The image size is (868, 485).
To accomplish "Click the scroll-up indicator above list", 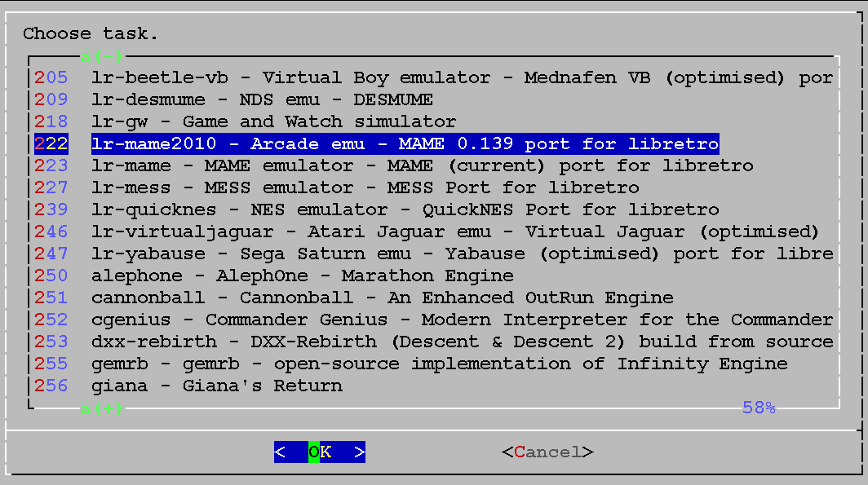I will pyautogui.click(x=101, y=56).
